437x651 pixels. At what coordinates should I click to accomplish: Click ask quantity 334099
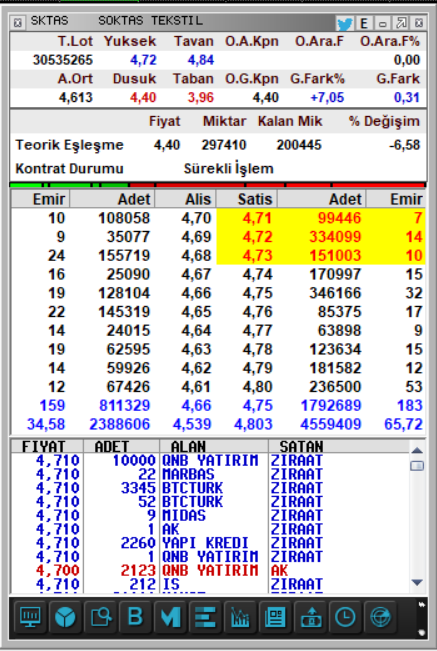(335, 237)
